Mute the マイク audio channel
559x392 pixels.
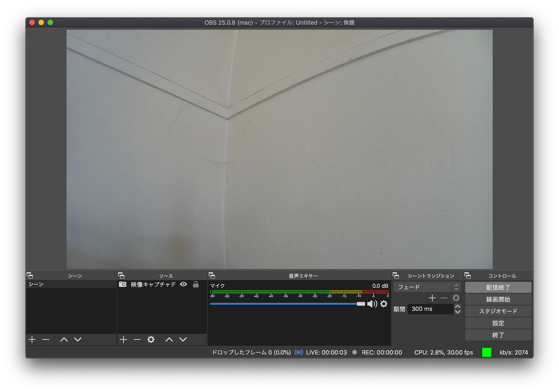pyautogui.click(x=372, y=304)
